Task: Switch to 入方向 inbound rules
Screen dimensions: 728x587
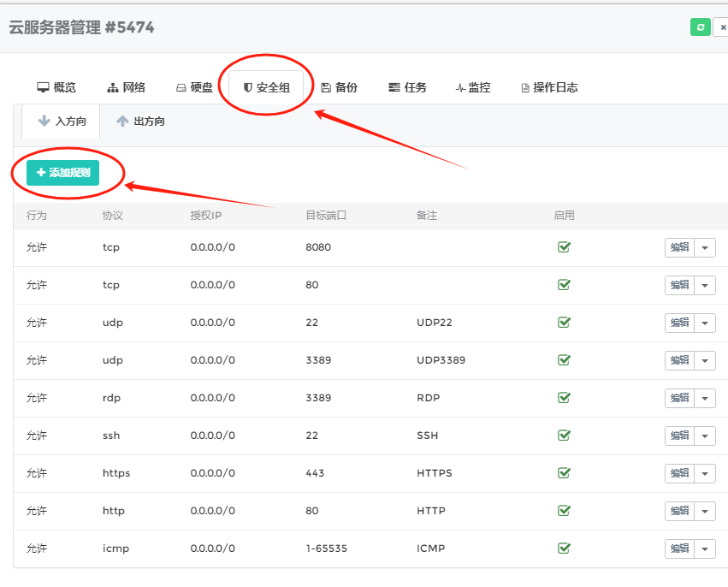Action: click(x=62, y=122)
